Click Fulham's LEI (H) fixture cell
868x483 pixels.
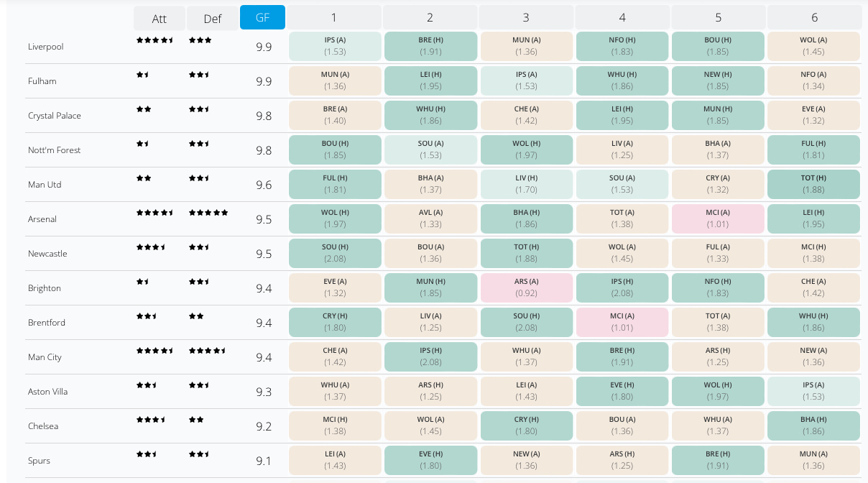pos(430,80)
